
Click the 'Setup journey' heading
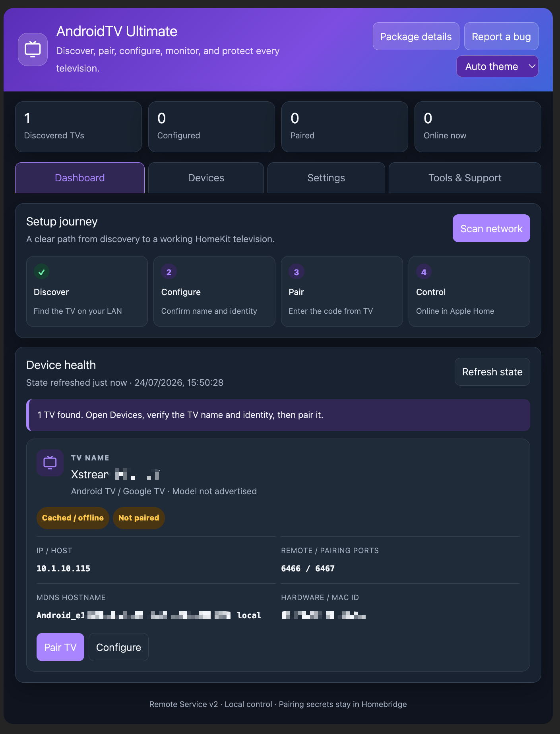click(x=62, y=221)
